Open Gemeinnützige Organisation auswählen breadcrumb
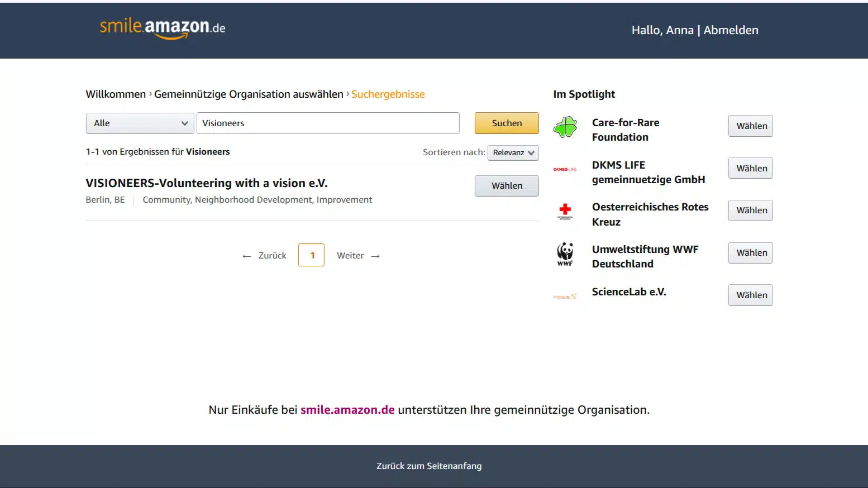 click(x=249, y=94)
